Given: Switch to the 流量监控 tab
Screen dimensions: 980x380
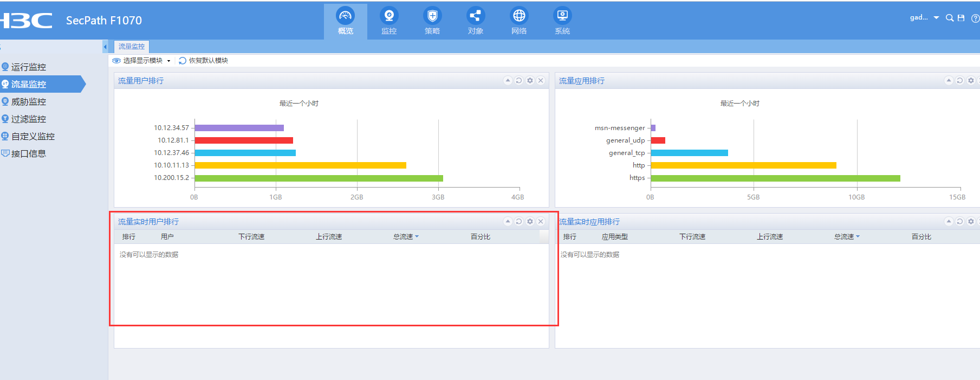Looking at the screenshot, I should (x=132, y=47).
